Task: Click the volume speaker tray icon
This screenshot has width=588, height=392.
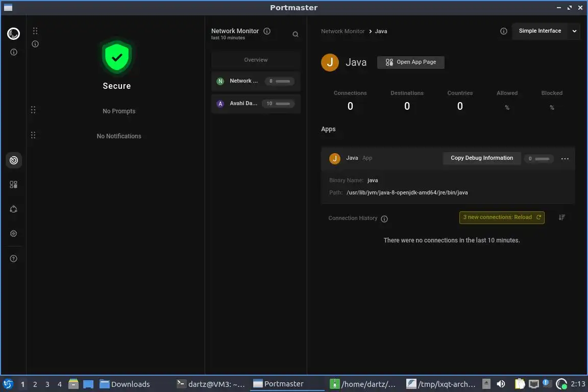Action: click(x=501, y=384)
